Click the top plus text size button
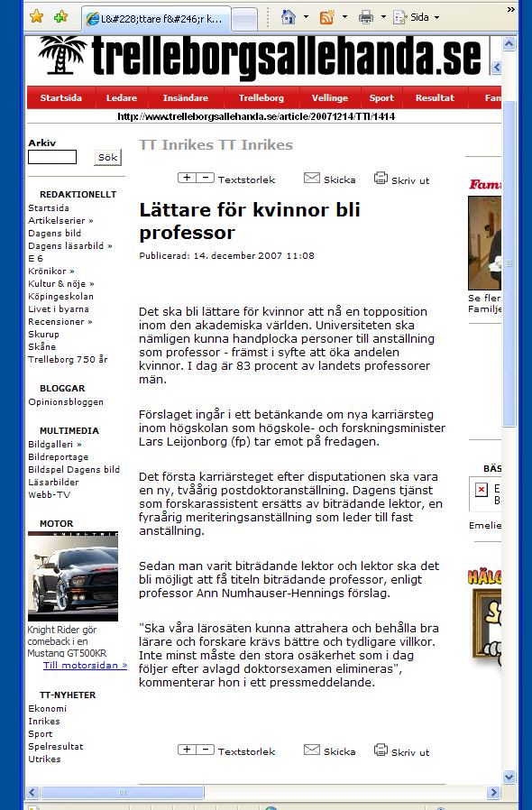 coord(187,177)
